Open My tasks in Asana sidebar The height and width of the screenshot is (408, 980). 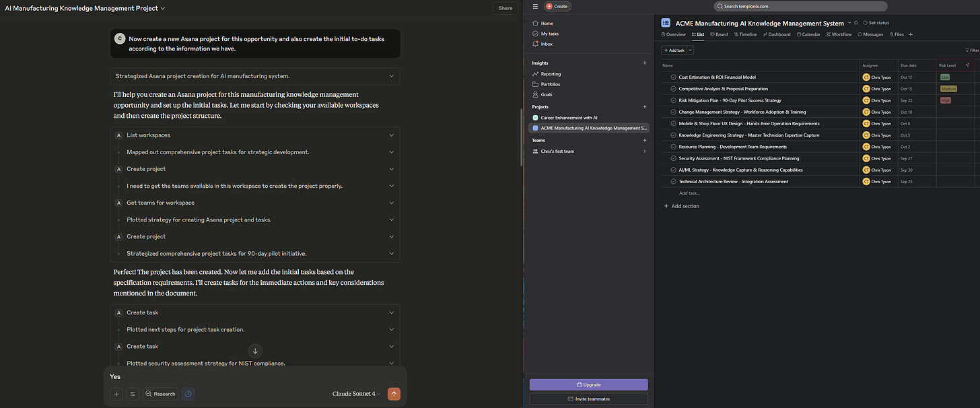click(x=549, y=34)
